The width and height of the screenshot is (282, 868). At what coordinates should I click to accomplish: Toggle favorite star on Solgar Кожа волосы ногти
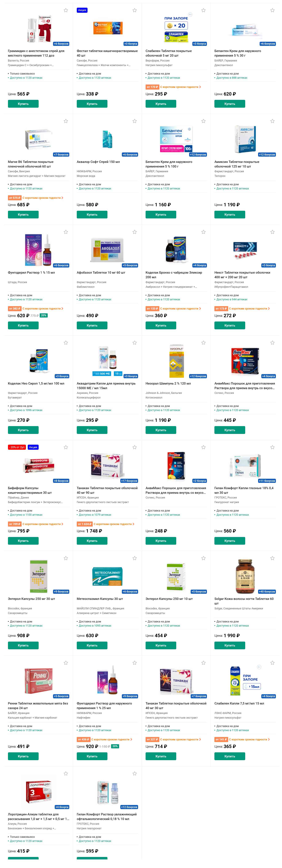tap(272, 558)
